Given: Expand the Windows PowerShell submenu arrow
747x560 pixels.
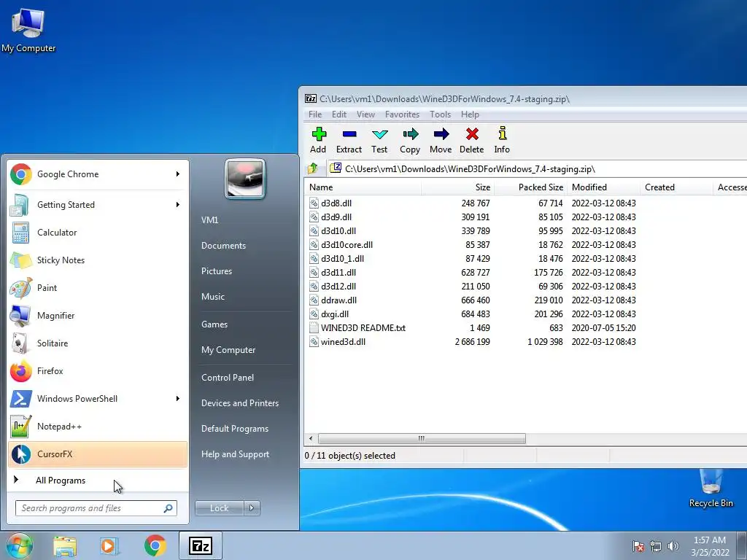Looking at the screenshot, I should [178, 399].
